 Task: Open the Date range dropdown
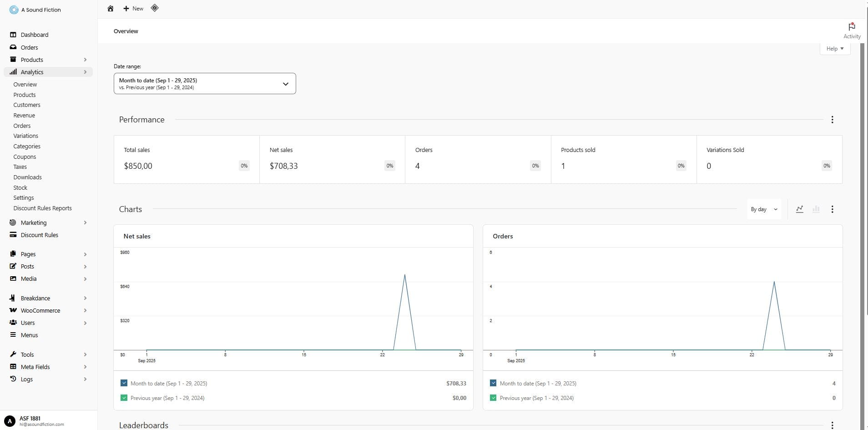(204, 84)
